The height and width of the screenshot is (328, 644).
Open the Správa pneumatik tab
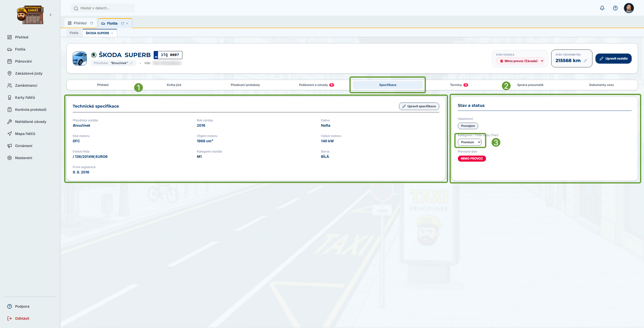tap(530, 85)
